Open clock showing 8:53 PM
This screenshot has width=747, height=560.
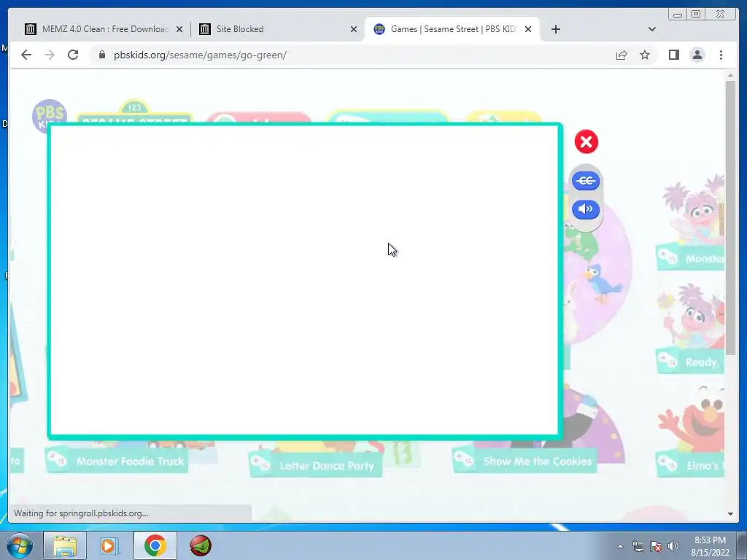[710, 546]
